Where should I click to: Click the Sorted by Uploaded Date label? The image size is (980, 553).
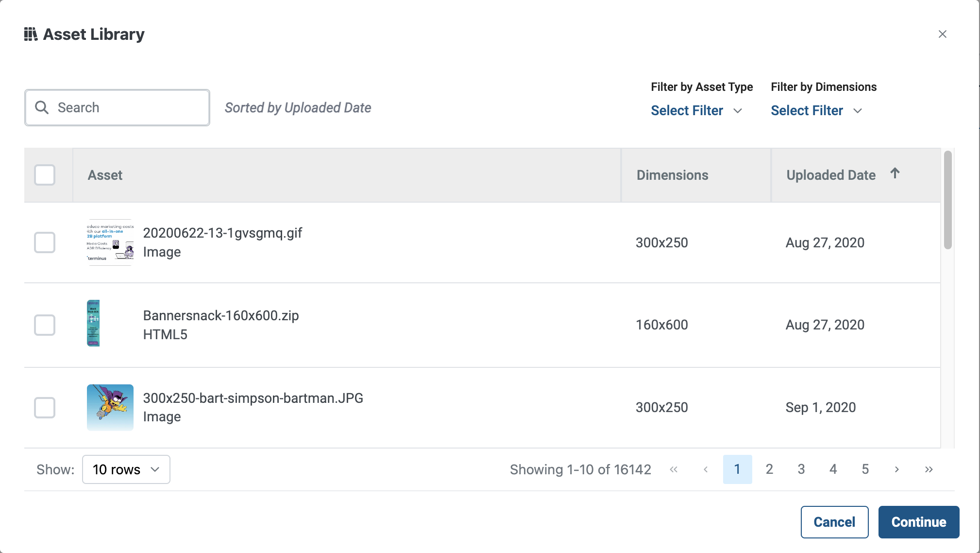[298, 108]
